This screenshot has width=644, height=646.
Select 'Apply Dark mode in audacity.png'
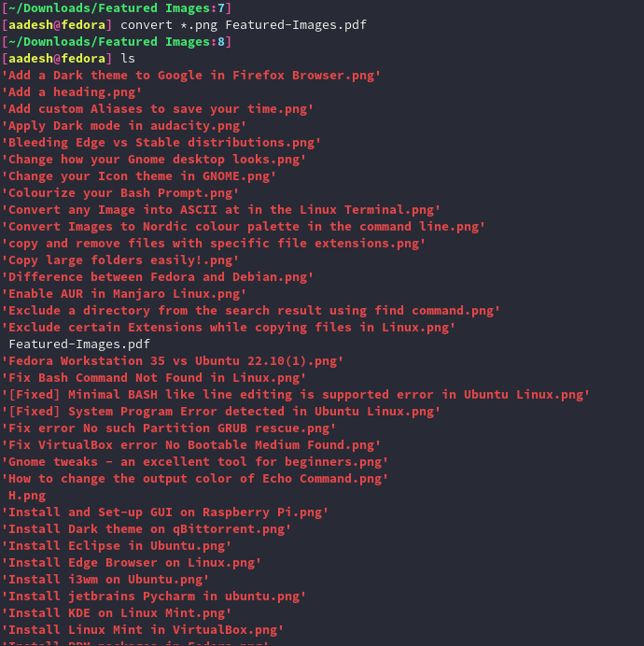[x=124, y=126]
